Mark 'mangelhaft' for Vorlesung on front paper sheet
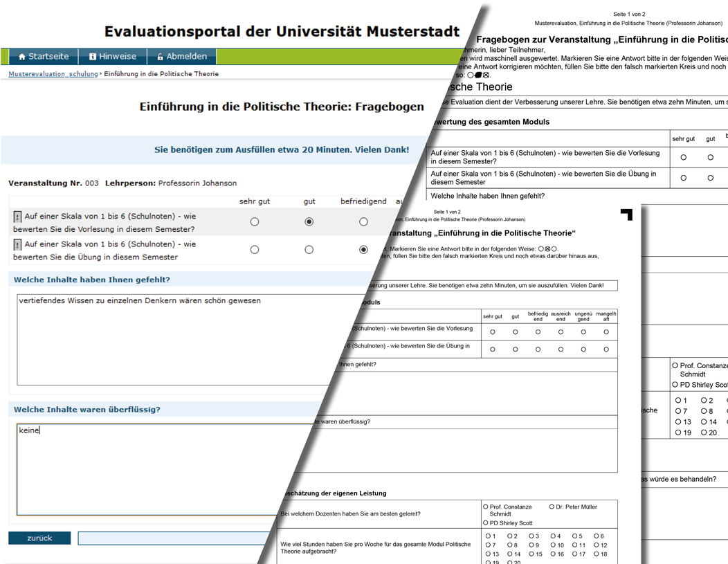Image resolution: width=728 pixels, height=564 pixels. point(606,332)
